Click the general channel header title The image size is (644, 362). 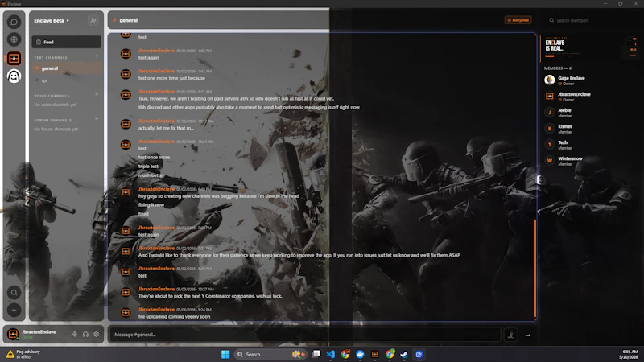129,20
